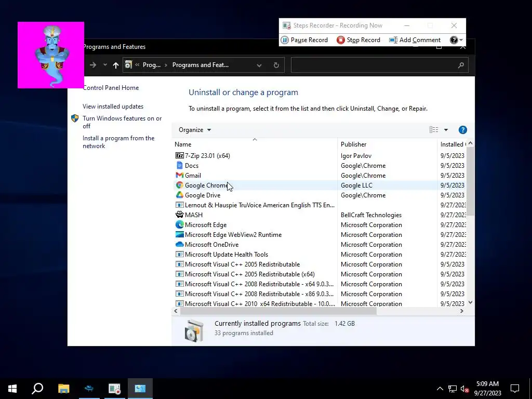This screenshot has width=532, height=399.
Task: Click the forward navigation arrow
Action: click(92, 65)
